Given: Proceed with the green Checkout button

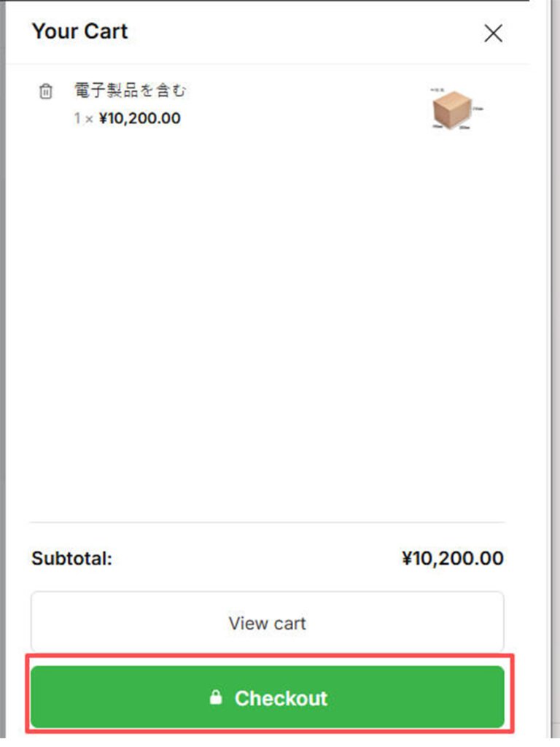Looking at the screenshot, I should pos(268,697).
